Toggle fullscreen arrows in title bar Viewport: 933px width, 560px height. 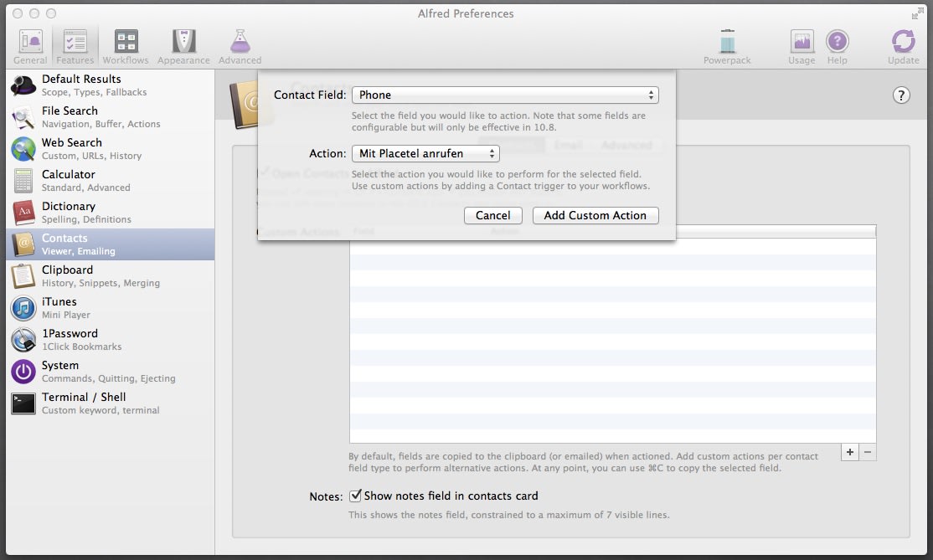pyautogui.click(x=916, y=13)
